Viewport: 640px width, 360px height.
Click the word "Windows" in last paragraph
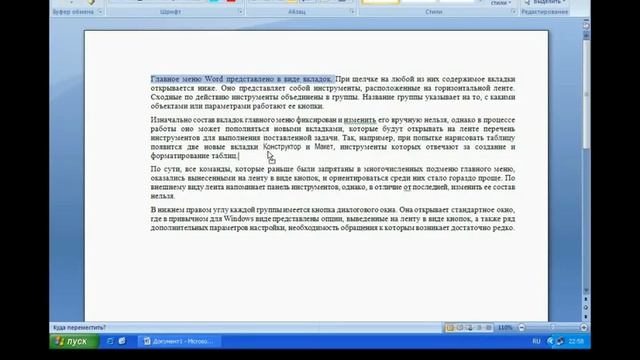click(x=238, y=219)
